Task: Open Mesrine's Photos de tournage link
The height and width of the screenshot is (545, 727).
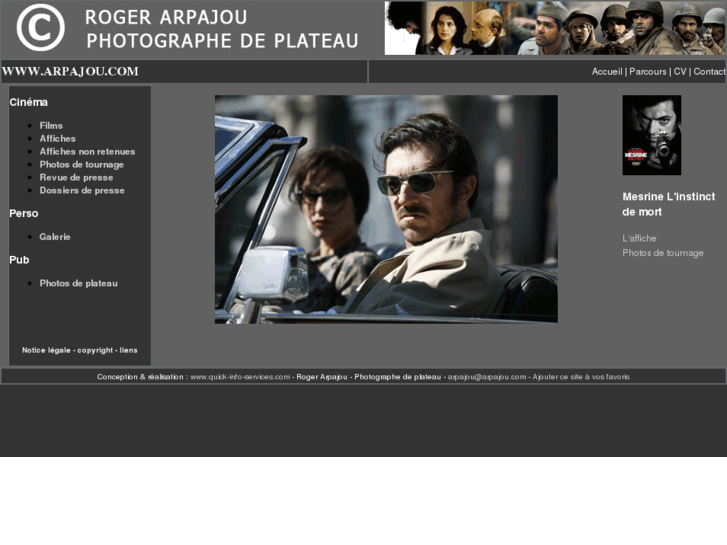Action: pos(663,253)
